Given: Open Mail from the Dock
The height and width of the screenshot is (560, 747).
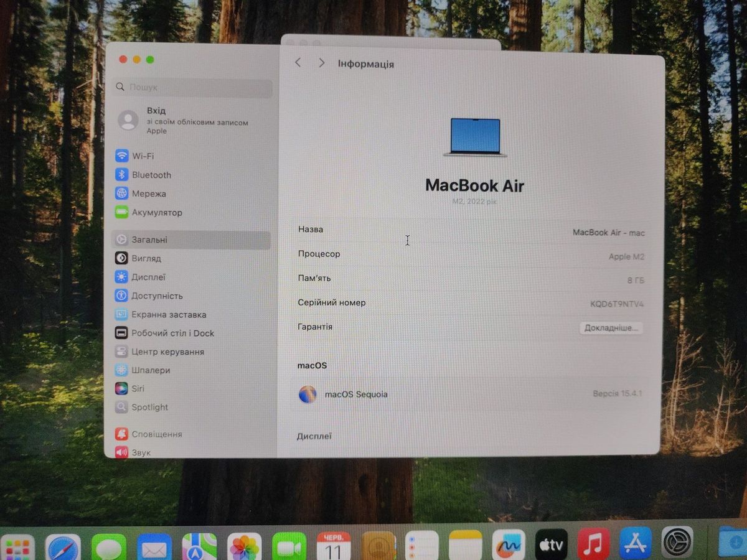Looking at the screenshot, I should pos(154,548).
